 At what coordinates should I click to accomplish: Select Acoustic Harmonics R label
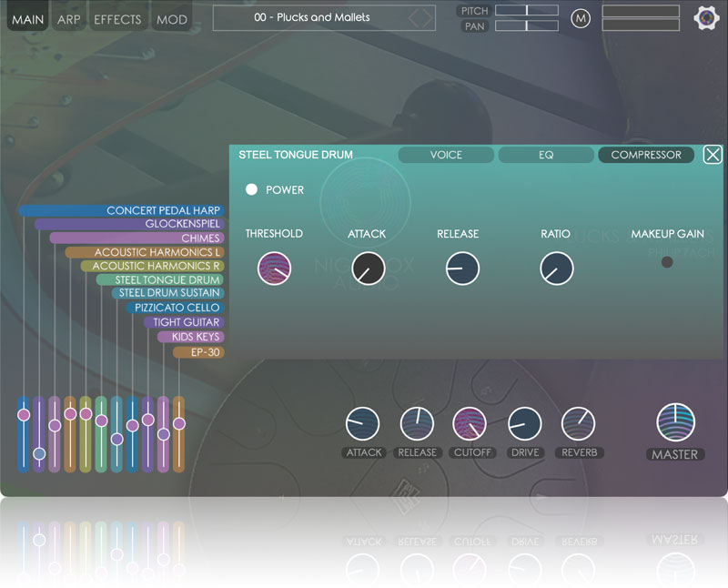coord(152,266)
